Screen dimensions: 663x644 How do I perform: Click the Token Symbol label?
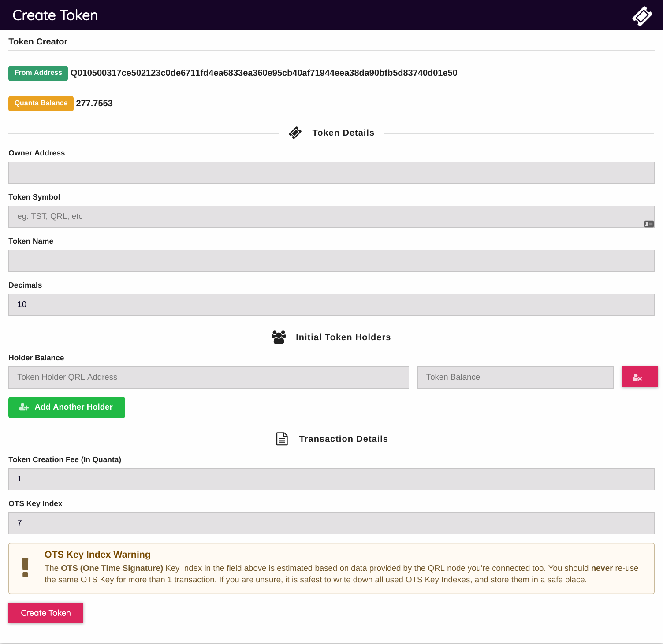[34, 197]
